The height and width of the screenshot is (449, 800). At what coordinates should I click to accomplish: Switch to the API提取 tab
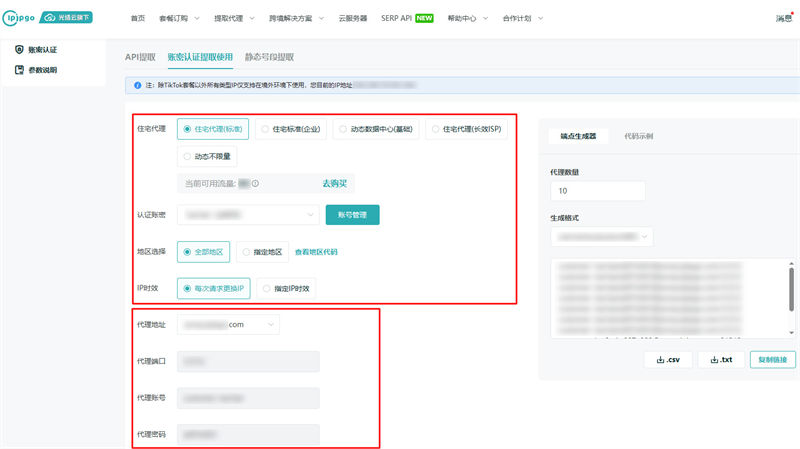[140, 57]
